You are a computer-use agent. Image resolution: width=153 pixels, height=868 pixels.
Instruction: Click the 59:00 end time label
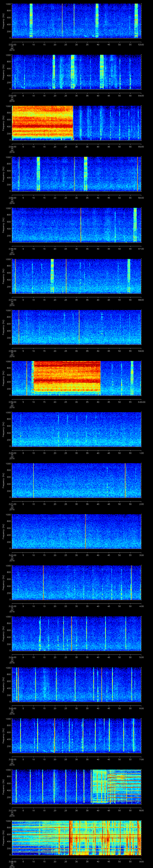[141, 351]
